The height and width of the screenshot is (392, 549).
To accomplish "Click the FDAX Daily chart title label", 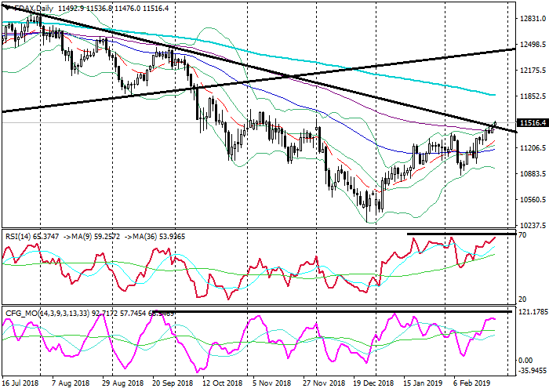I will [x=34, y=6].
